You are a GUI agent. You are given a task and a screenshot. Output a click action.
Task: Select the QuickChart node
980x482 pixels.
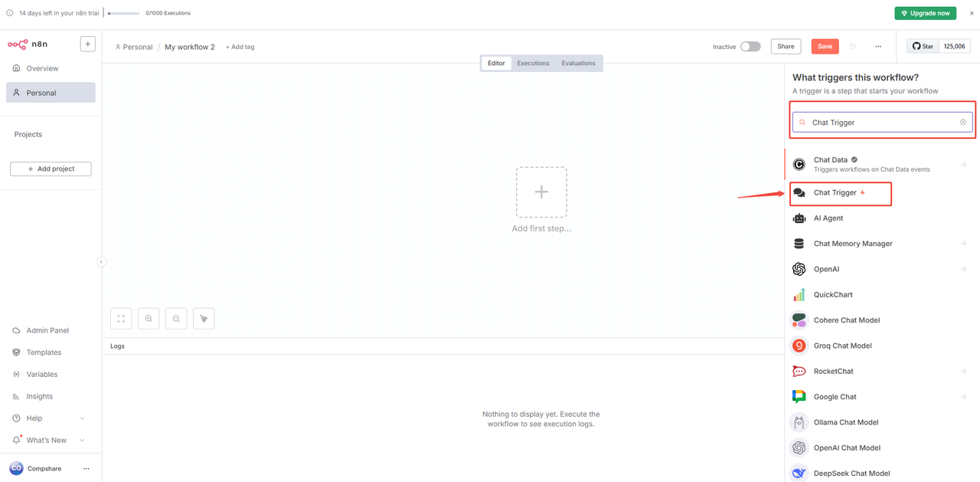(882, 295)
